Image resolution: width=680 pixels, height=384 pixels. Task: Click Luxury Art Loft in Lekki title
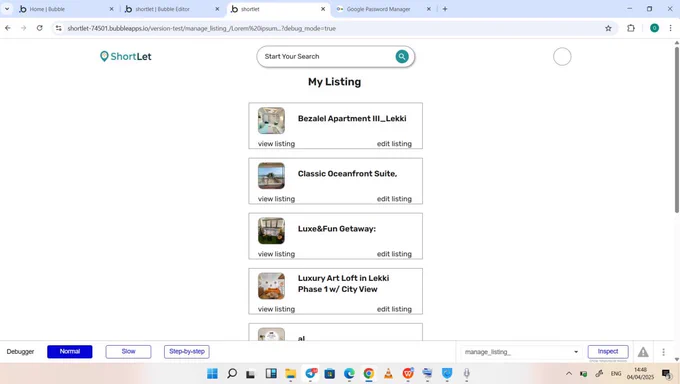(x=343, y=284)
